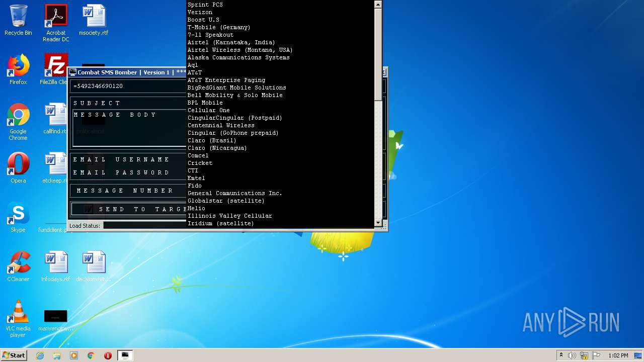The image size is (644, 362).
Task: Focus the target phone number field
Action: pyautogui.click(x=129, y=86)
